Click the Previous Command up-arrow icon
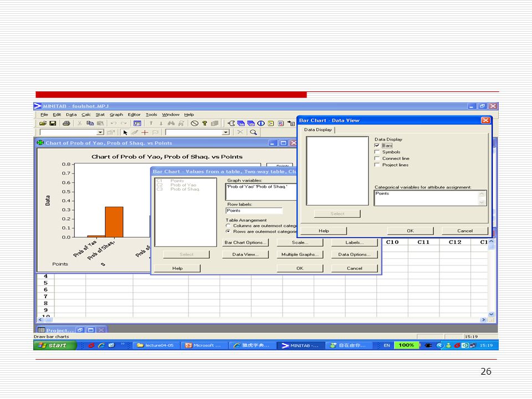Viewport: 532px width, 399px height. pos(151,123)
